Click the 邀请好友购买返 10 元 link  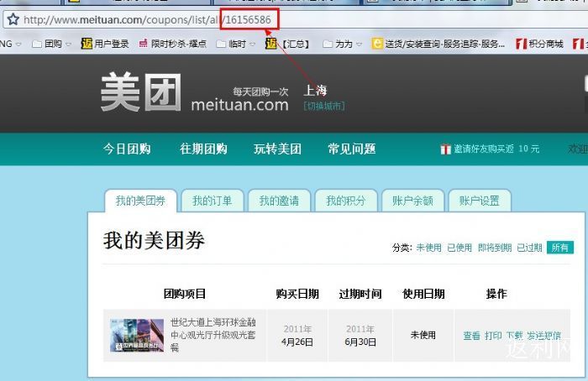coord(496,149)
